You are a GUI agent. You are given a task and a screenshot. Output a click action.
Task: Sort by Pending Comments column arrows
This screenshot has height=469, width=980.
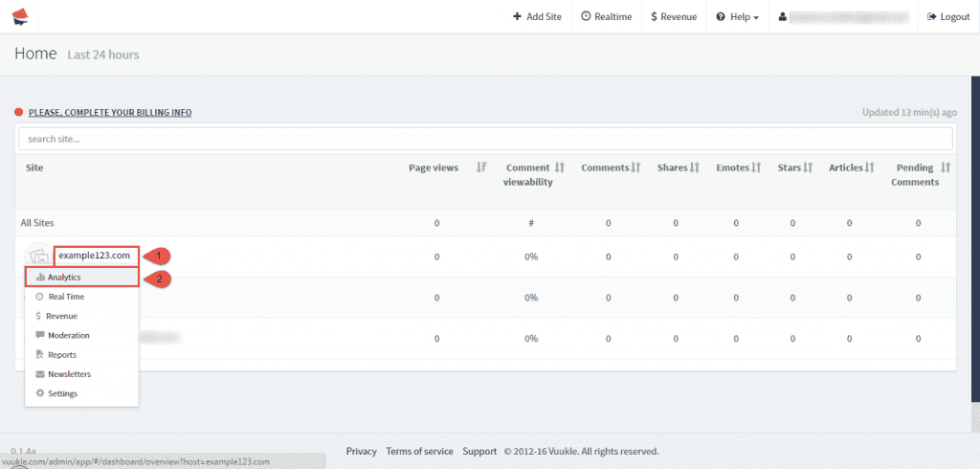946,167
